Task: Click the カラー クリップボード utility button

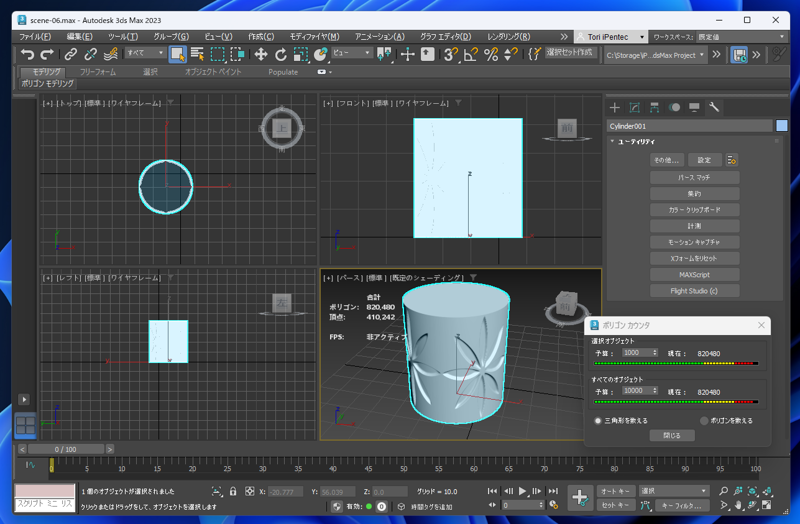Action: pos(694,210)
